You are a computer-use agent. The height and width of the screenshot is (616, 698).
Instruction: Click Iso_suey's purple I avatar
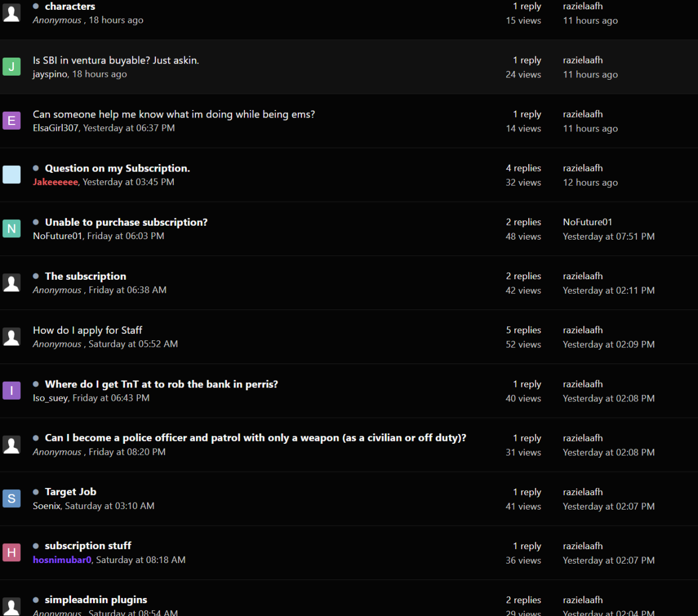[x=12, y=390]
